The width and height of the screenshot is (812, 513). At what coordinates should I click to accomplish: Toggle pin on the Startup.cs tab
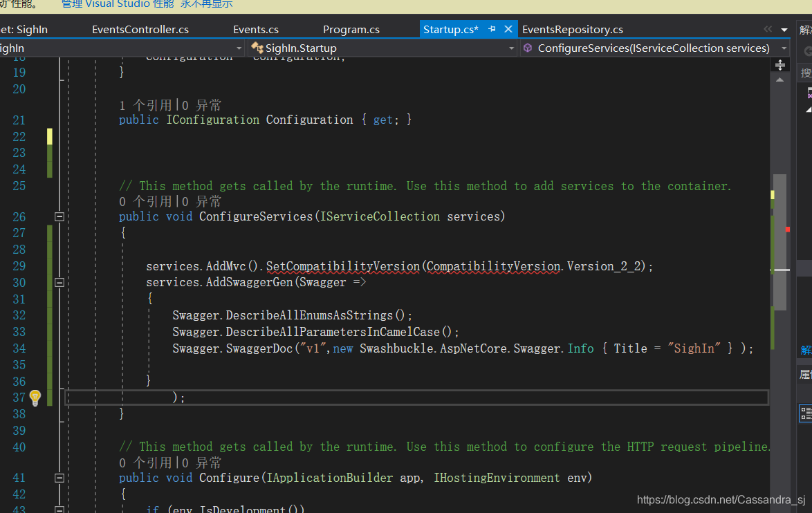492,29
